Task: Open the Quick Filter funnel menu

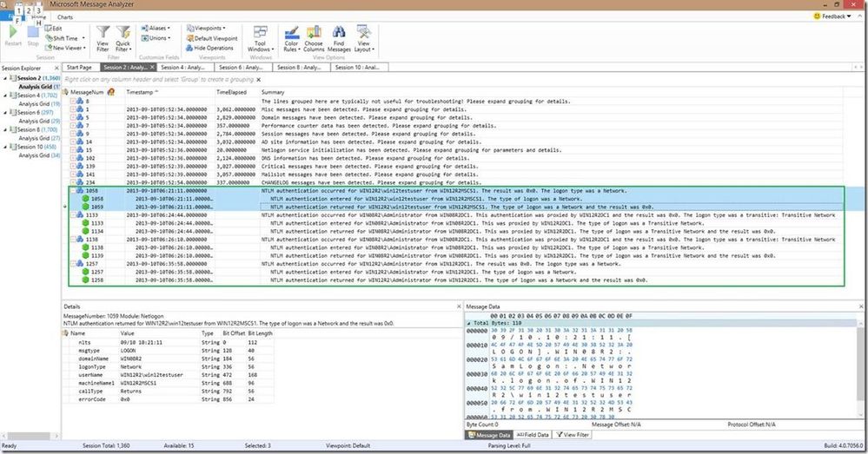Action: click(x=123, y=38)
